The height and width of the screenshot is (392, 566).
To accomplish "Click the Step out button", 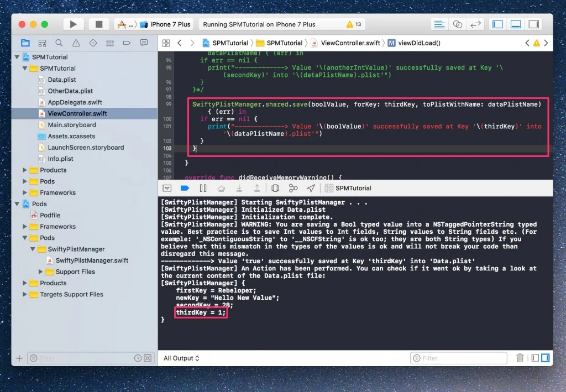I will coord(257,188).
